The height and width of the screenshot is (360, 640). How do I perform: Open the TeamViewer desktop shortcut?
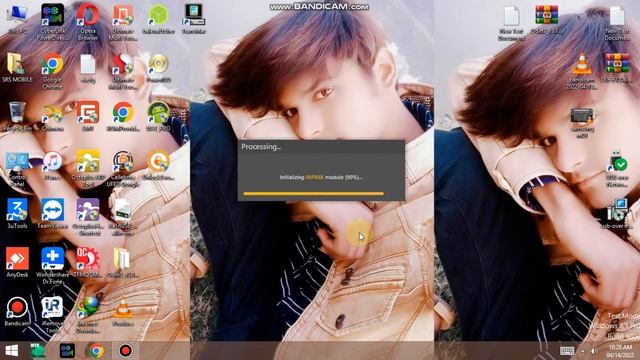click(x=52, y=213)
